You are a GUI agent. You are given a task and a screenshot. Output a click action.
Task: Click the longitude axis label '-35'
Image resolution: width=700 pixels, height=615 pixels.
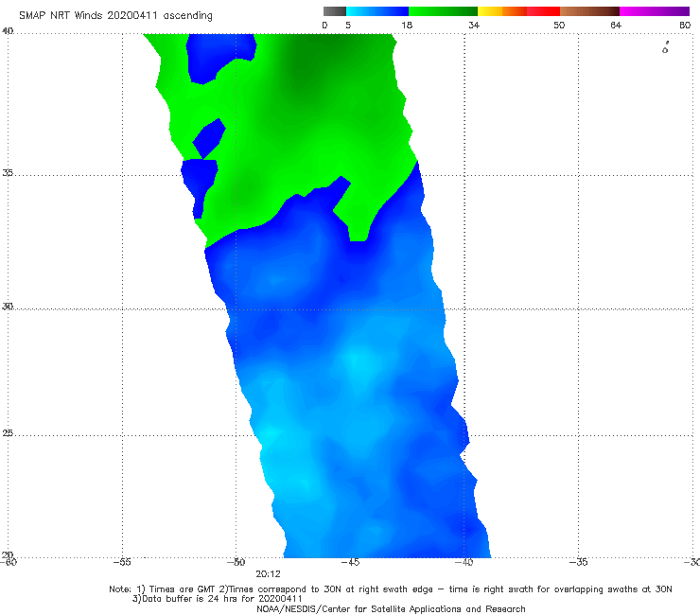578,562
